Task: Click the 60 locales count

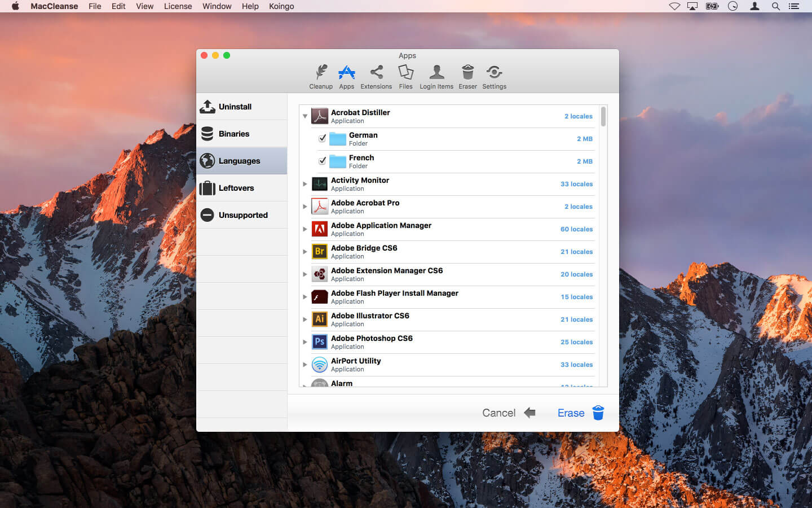Action: pyautogui.click(x=576, y=229)
